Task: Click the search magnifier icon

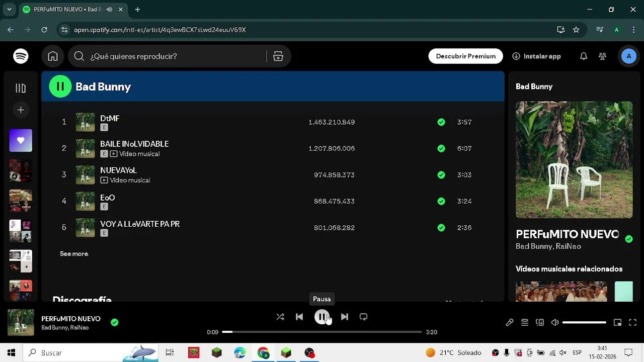Action: [x=79, y=56]
